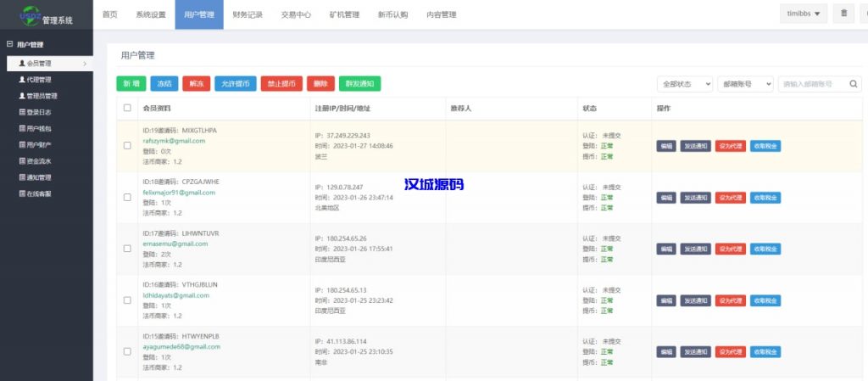Click the red 删除 button
Image resolution: width=868 pixels, height=381 pixels.
click(x=320, y=84)
